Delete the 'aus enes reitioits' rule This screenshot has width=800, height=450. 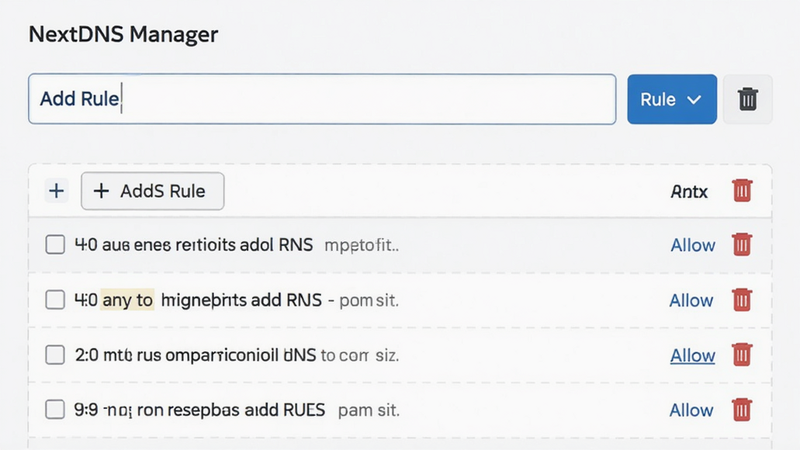(742, 244)
